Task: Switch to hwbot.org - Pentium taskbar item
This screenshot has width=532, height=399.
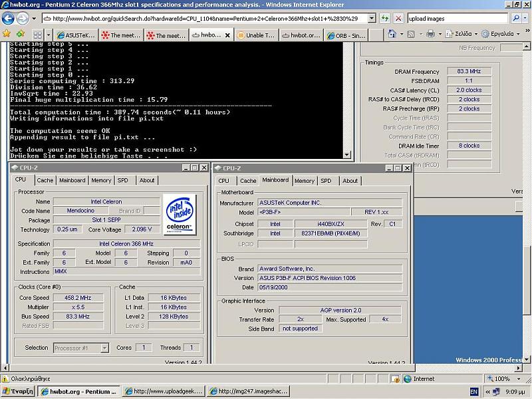Action: [78, 391]
